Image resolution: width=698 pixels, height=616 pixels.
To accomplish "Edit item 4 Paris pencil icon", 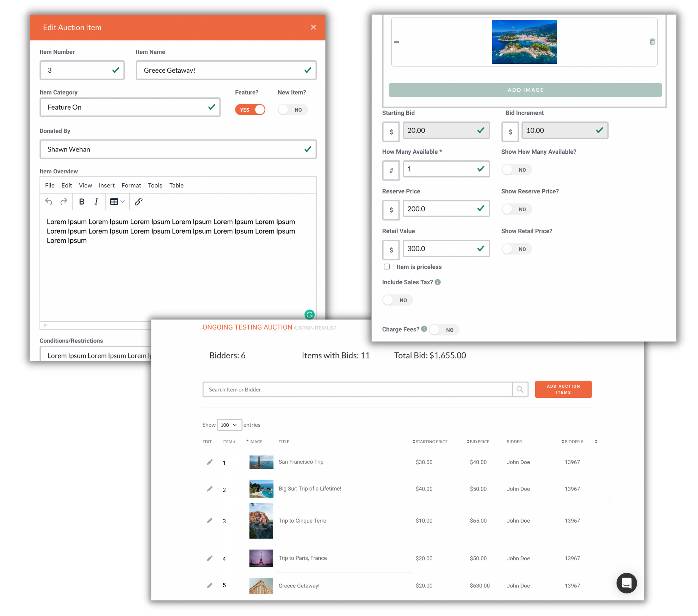I will point(210,558).
